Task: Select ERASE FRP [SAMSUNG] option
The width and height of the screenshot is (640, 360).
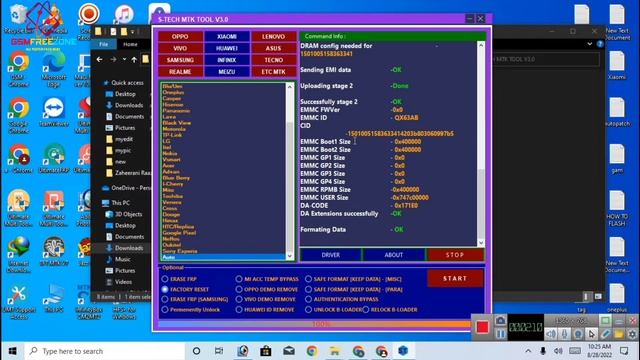Action: (x=195, y=299)
